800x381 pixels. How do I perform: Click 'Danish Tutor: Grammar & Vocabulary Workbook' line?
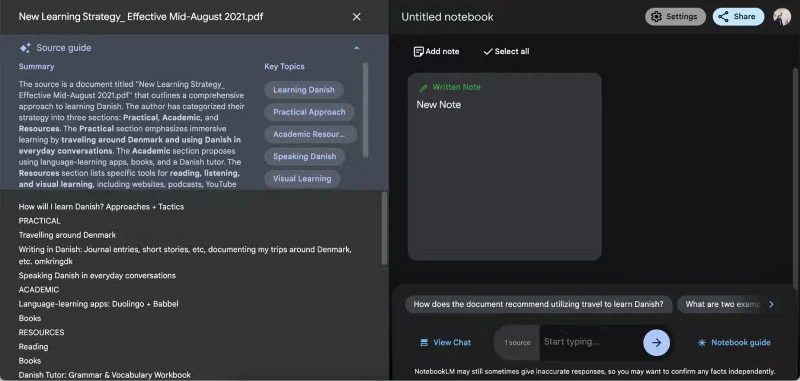tap(105, 375)
